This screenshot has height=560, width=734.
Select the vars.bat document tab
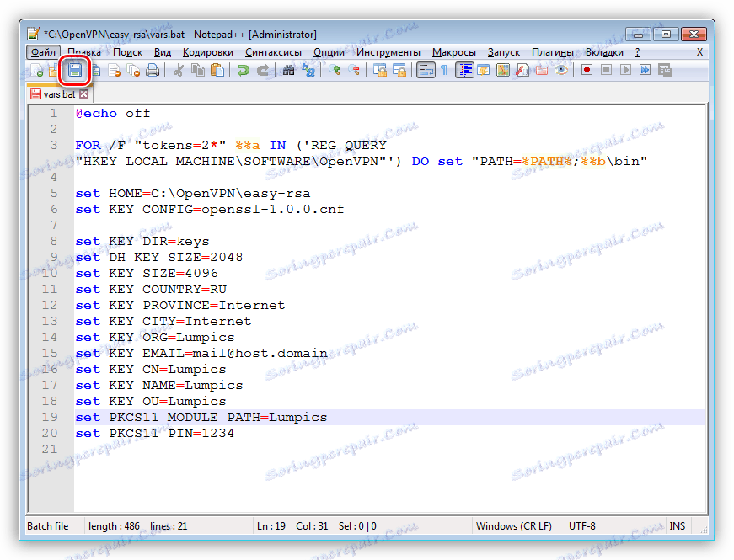click(59, 94)
